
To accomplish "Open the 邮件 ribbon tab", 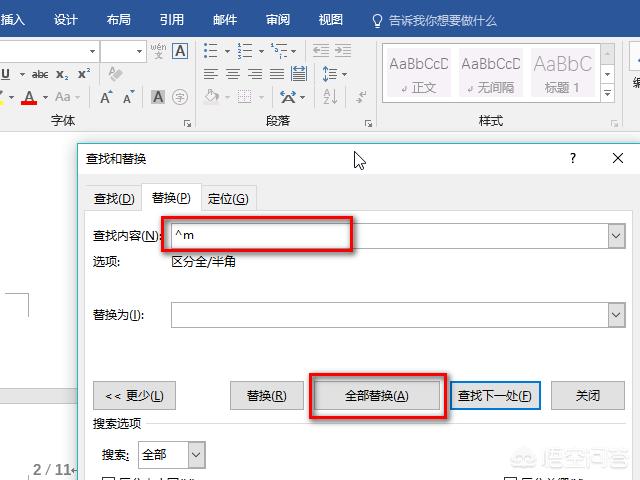I will 224,20.
